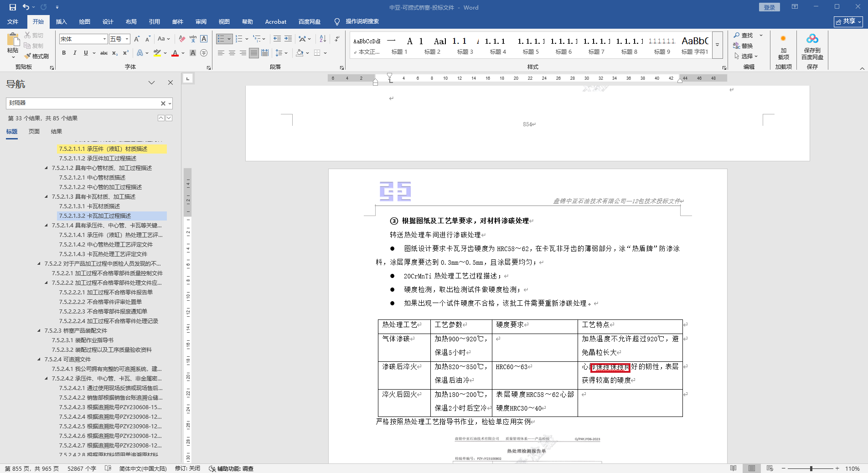Open the 插入 (Insert) ribbon tab
The image size is (868, 473).
click(61, 21)
